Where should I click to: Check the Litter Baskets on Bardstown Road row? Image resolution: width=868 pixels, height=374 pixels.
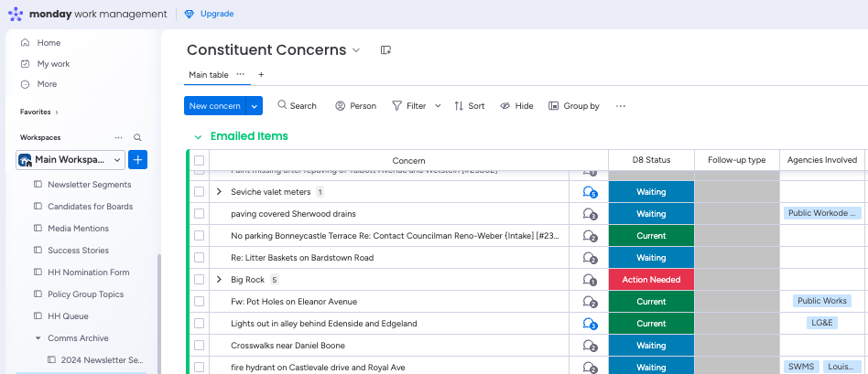pyautogui.click(x=200, y=257)
